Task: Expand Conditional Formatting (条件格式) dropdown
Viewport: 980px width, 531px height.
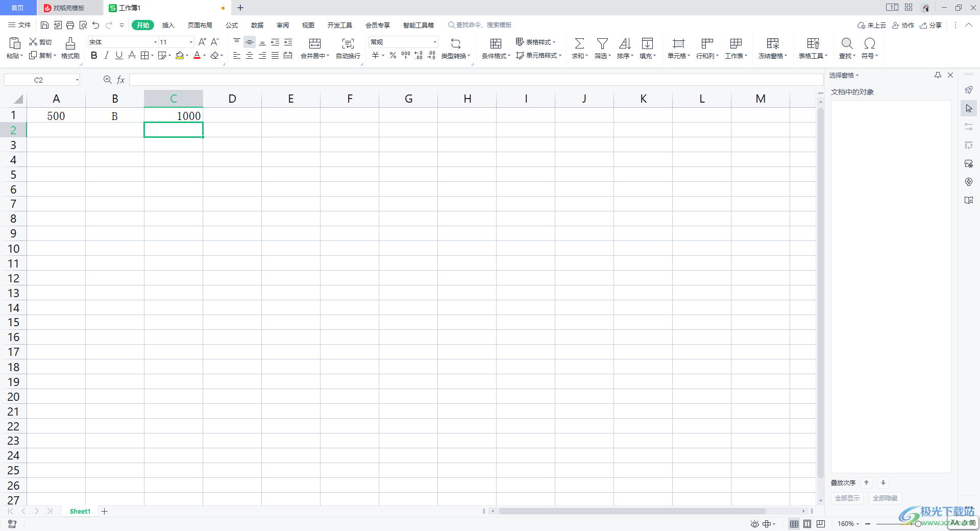Action: click(x=509, y=56)
